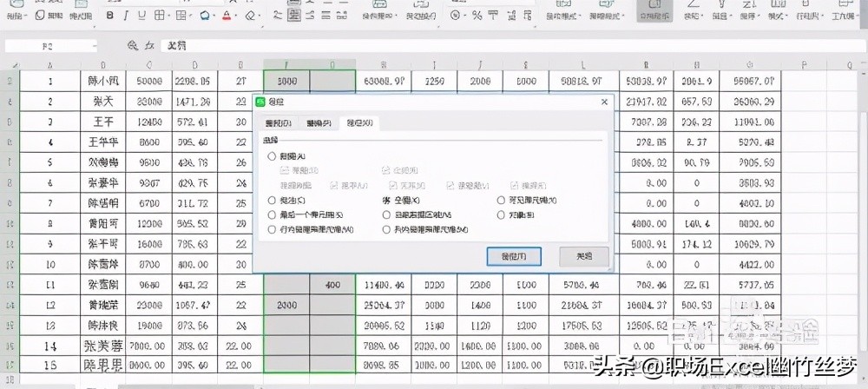This screenshot has height=389, width=868.
Task: Click the Go To confirm button in dialog
Action: [514, 256]
